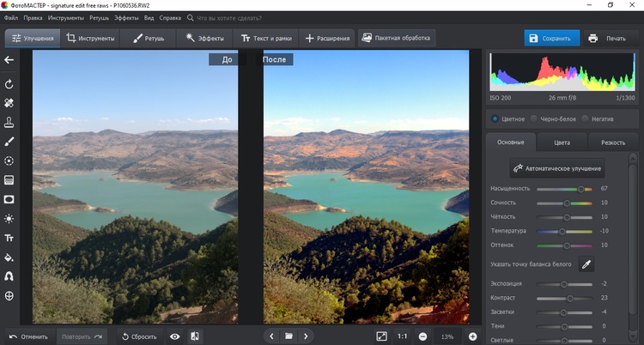Click the zoom in plus button
The image size is (644, 345).
[x=472, y=336]
